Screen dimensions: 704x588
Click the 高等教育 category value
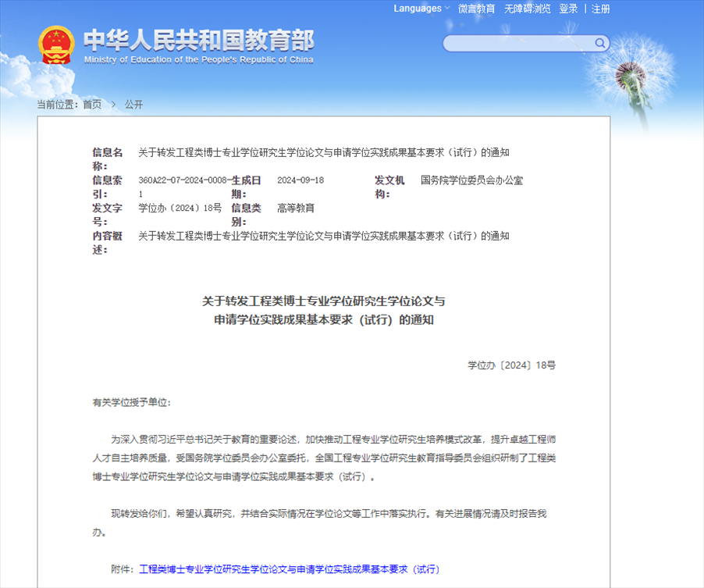pos(296,208)
